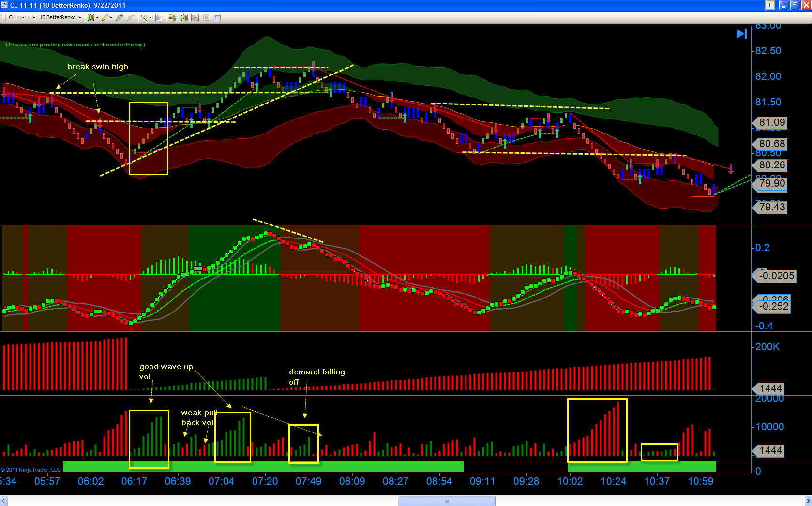Choose the arrow cursor pointer tool
812x506 pixels.
144,17
